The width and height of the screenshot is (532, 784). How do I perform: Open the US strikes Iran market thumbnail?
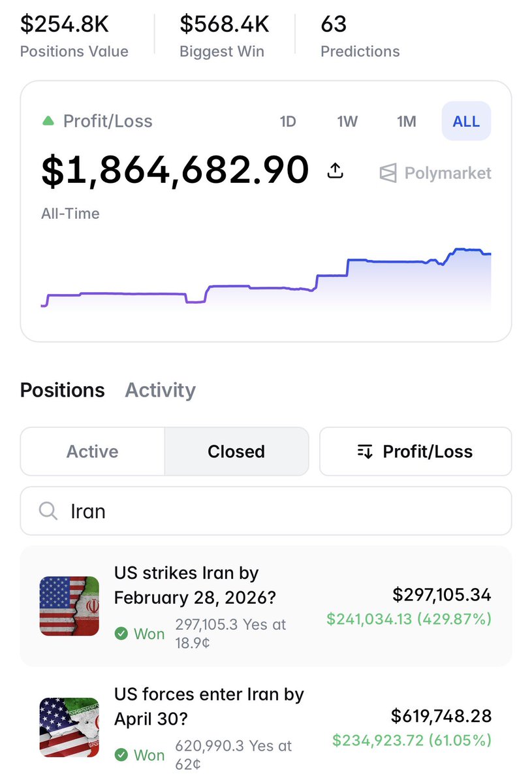click(69, 606)
